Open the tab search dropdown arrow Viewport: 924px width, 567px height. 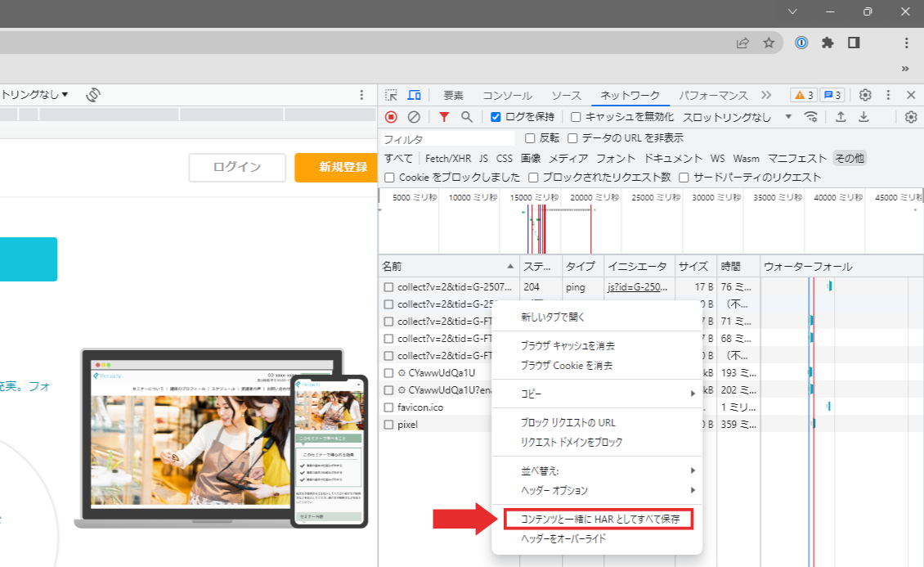[x=792, y=11]
